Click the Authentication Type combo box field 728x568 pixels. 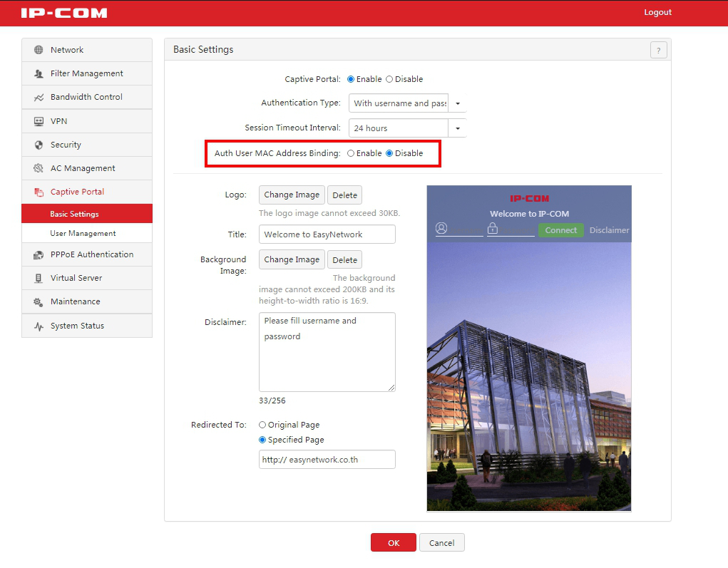coord(399,103)
